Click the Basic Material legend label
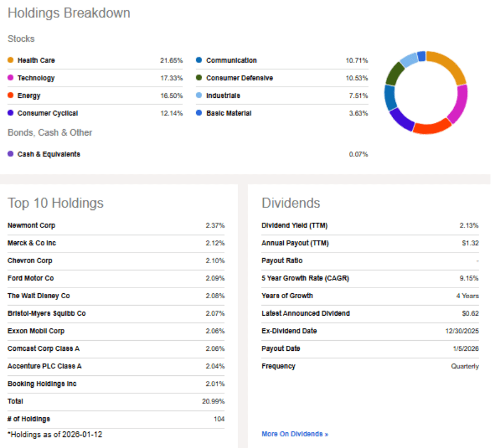 tap(228, 113)
